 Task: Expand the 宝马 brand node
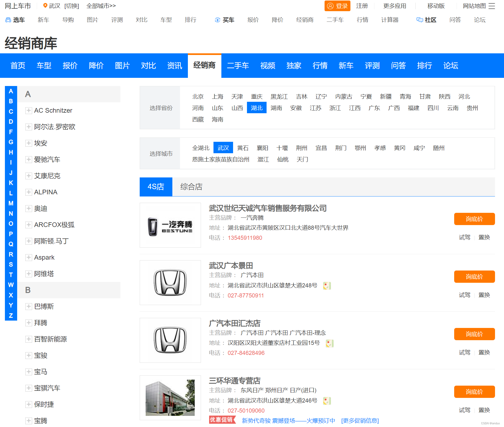(29, 372)
